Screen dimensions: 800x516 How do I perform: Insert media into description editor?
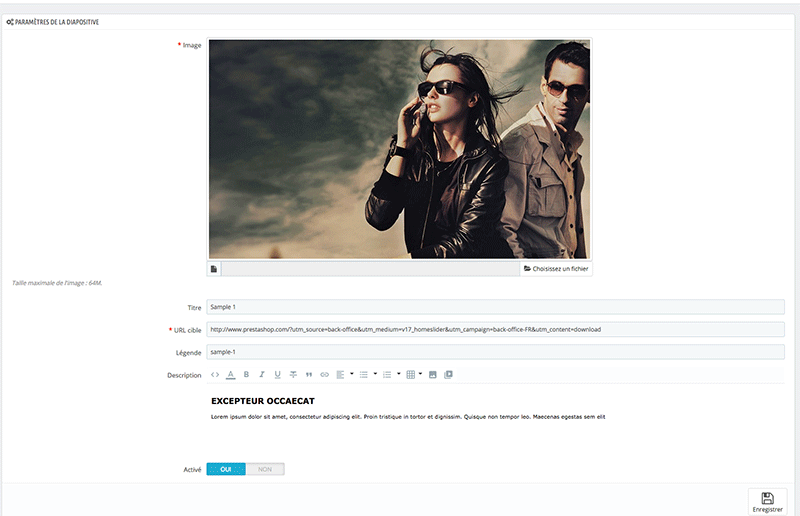click(448, 375)
